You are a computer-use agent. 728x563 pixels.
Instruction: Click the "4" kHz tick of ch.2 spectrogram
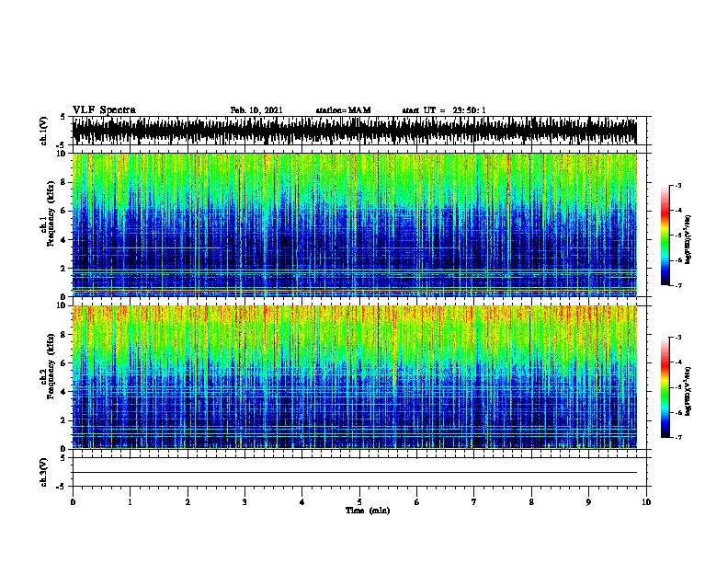[63, 392]
